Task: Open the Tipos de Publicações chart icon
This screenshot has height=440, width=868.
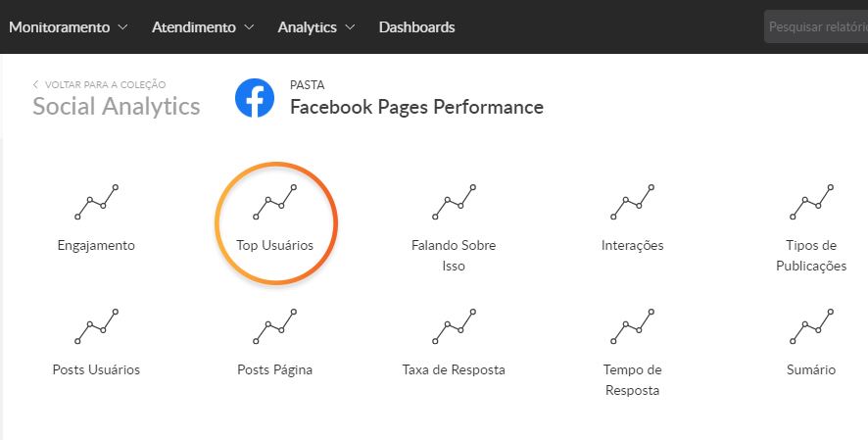Action: (x=811, y=202)
